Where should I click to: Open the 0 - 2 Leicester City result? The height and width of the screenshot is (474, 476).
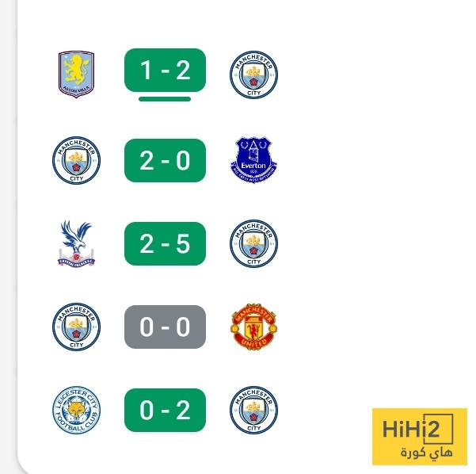[165, 410]
